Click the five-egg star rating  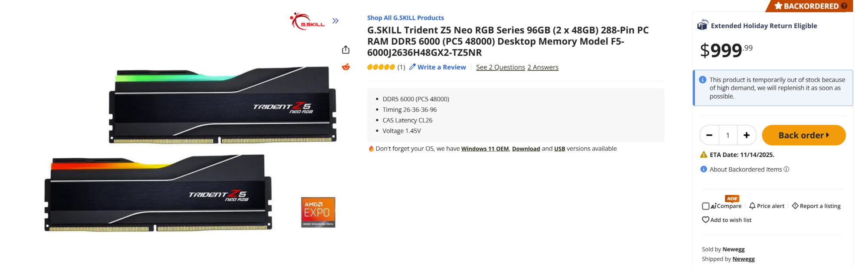tap(381, 67)
